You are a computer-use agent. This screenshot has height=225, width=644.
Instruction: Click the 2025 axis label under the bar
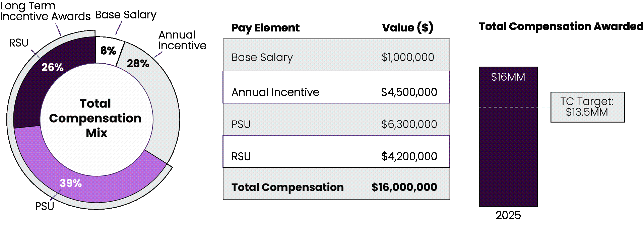[508, 215]
